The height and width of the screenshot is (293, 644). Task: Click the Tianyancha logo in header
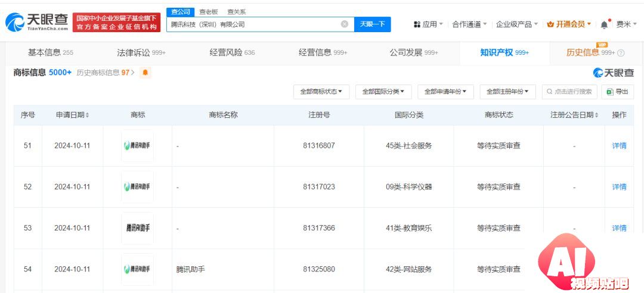pos(37,22)
